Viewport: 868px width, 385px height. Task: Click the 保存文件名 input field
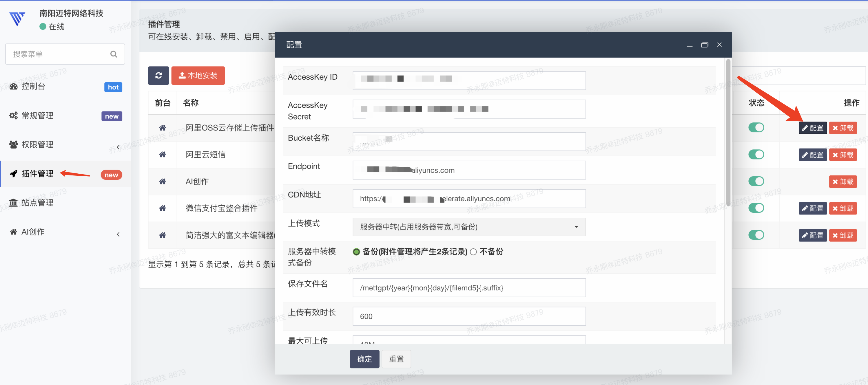[469, 288]
